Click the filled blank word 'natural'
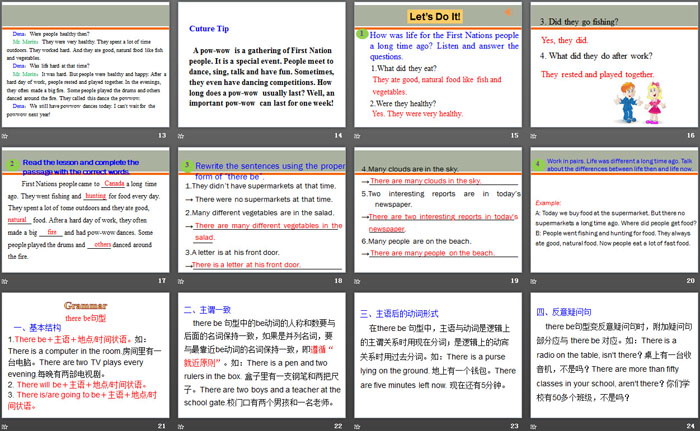Viewport: 700px width, 431px height. tap(18, 220)
